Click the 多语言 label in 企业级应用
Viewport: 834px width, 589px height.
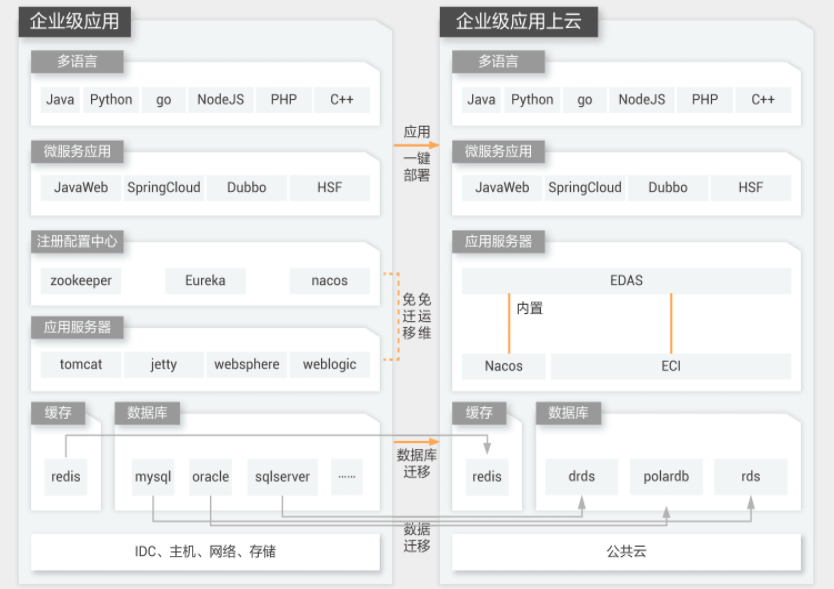pos(77,62)
